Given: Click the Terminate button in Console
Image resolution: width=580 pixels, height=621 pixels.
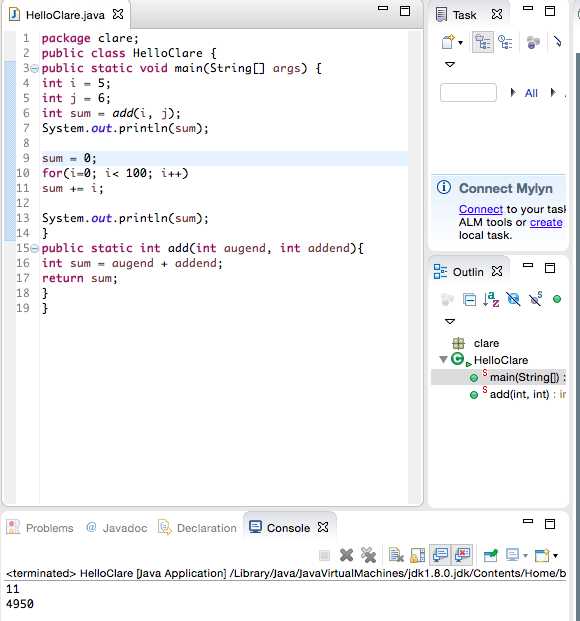Looking at the screenshot, I should click(x=324, y=555).
